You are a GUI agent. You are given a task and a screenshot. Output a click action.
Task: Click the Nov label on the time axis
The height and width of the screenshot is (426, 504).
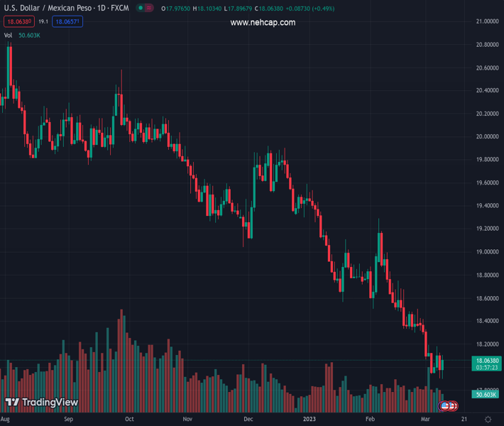pyautogui.click(x=187, y=419)
